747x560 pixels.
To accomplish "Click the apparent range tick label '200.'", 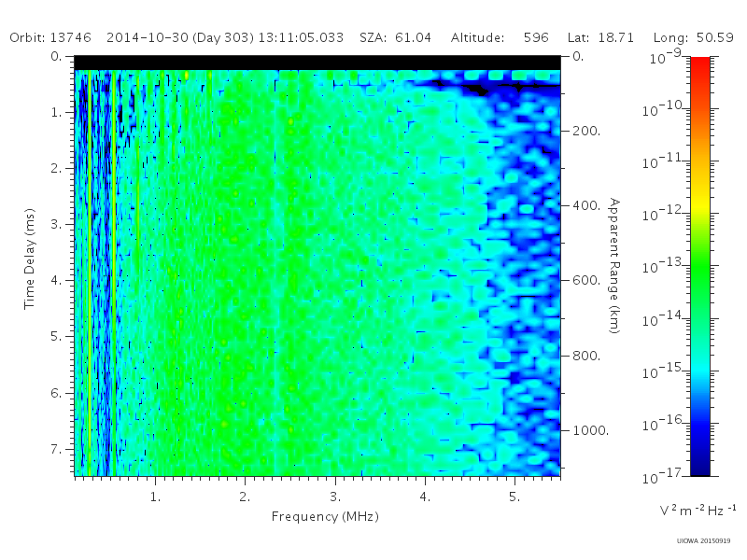I will click(x=586, y=131).
